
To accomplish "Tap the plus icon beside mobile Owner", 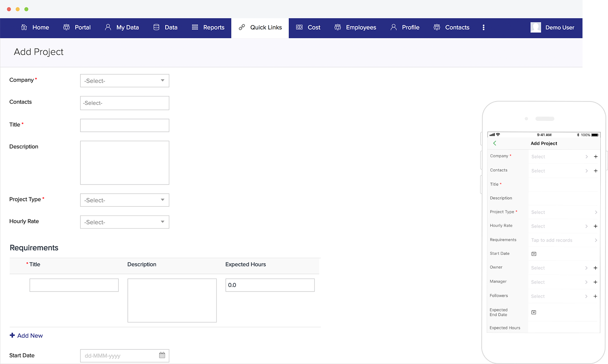I will (x=595, y=268).
